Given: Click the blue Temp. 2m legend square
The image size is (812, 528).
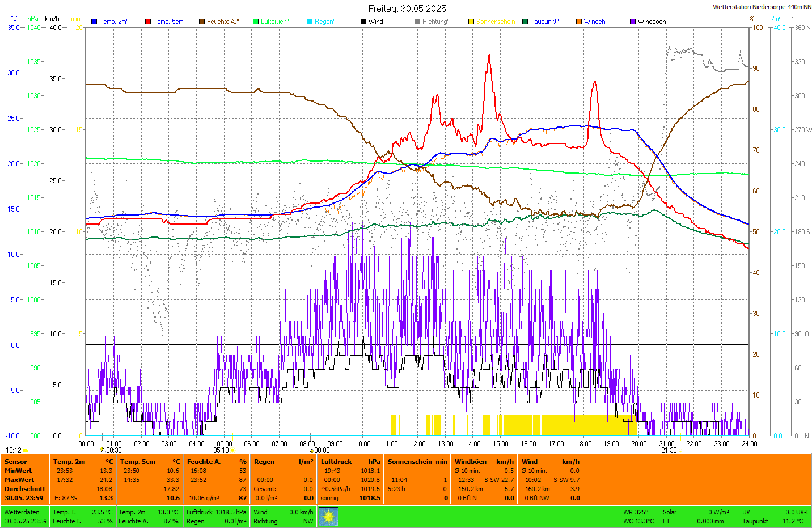Looking at the screenshot, I should [x=94, y=22].
